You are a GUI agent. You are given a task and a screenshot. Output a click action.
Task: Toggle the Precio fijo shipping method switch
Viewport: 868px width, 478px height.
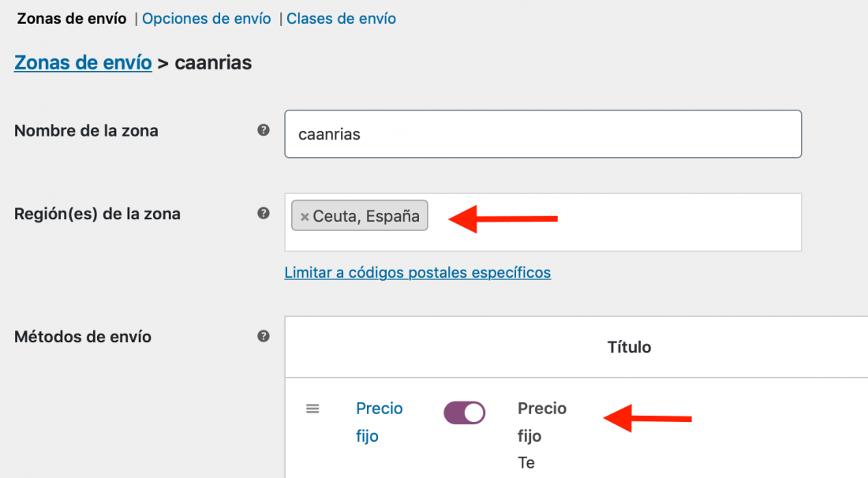coord(465,413)
